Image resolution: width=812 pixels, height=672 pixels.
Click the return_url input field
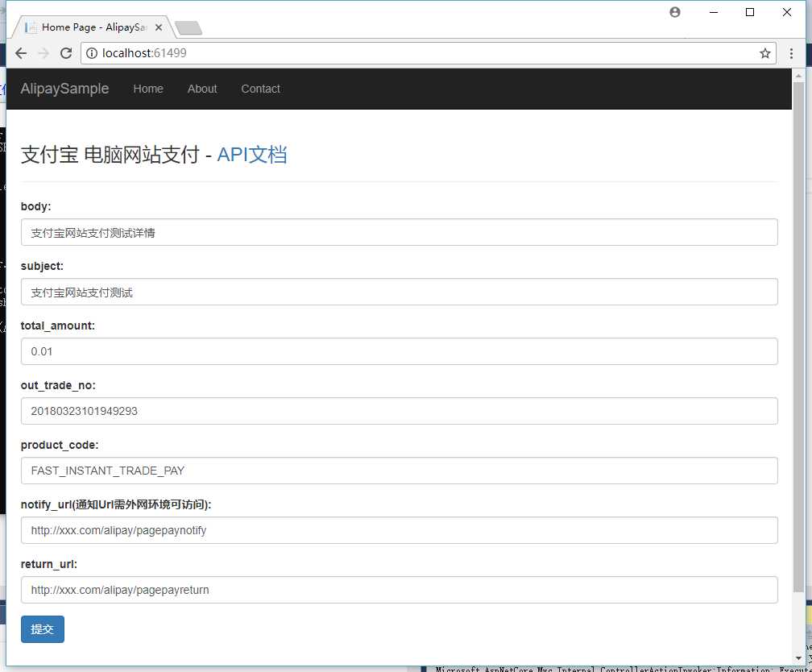(x=400, y=590)
